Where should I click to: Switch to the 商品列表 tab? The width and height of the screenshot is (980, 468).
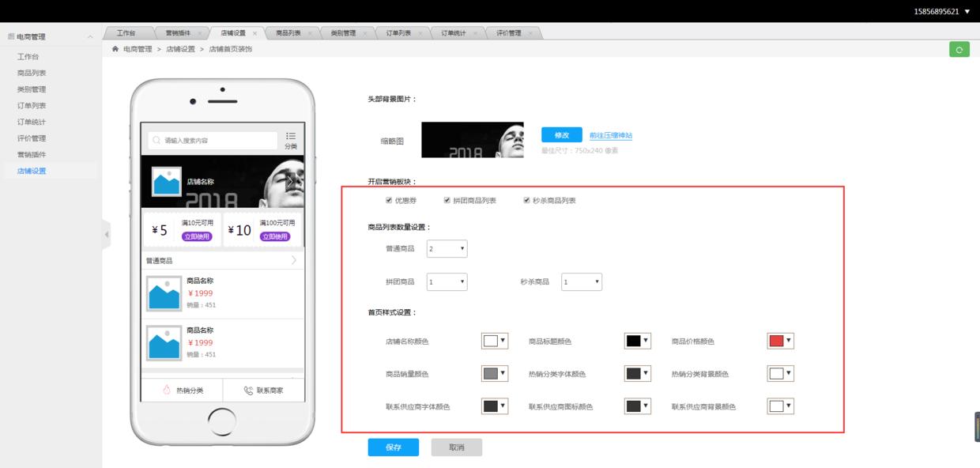[x=288, y=33]
